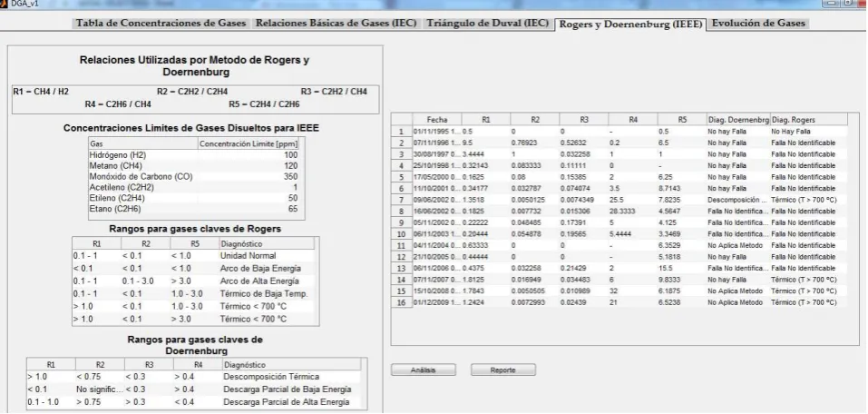
Task: Click R5 value 8.7143
Action: click(682, 189)
